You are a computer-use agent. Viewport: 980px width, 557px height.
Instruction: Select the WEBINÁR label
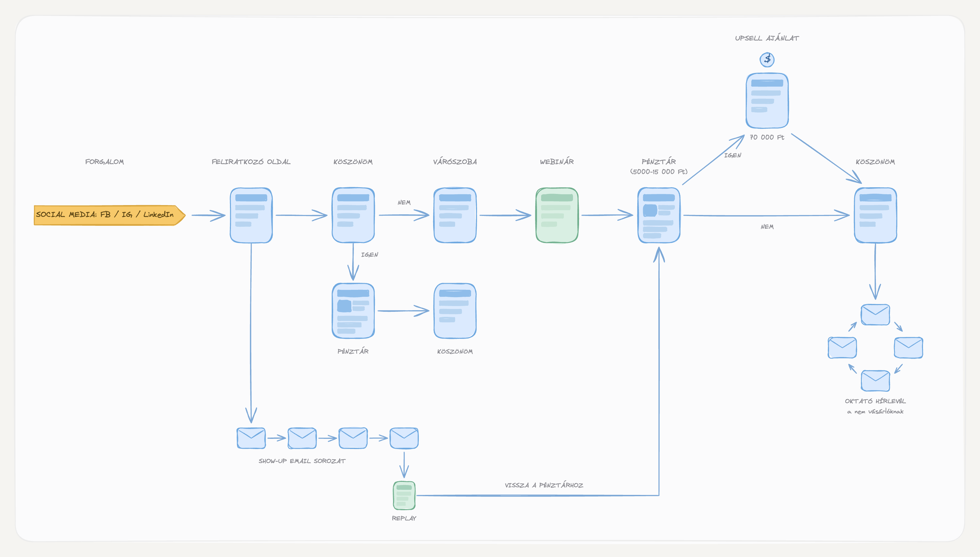click(557, 161)
